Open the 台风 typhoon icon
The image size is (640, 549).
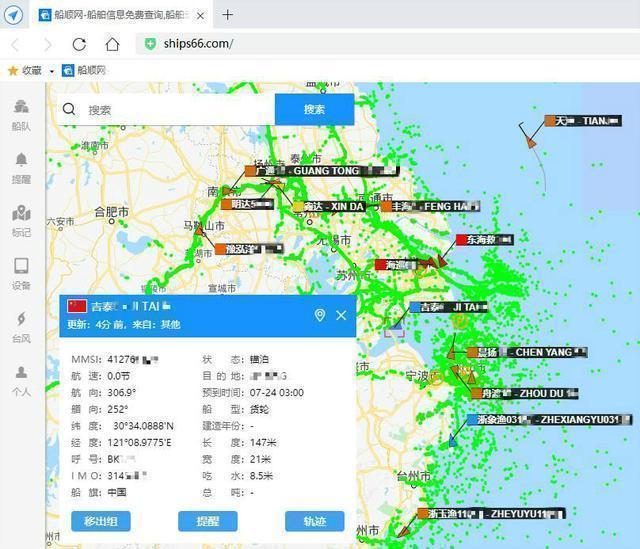(21, 319)
